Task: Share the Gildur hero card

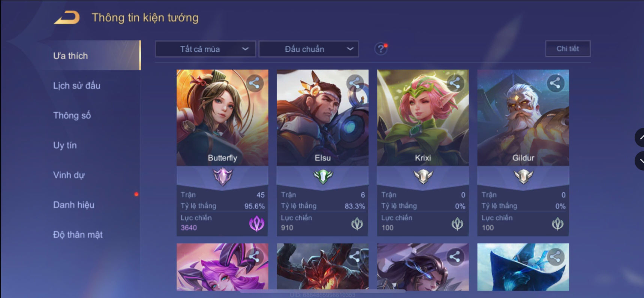Action: coord(555,83)
